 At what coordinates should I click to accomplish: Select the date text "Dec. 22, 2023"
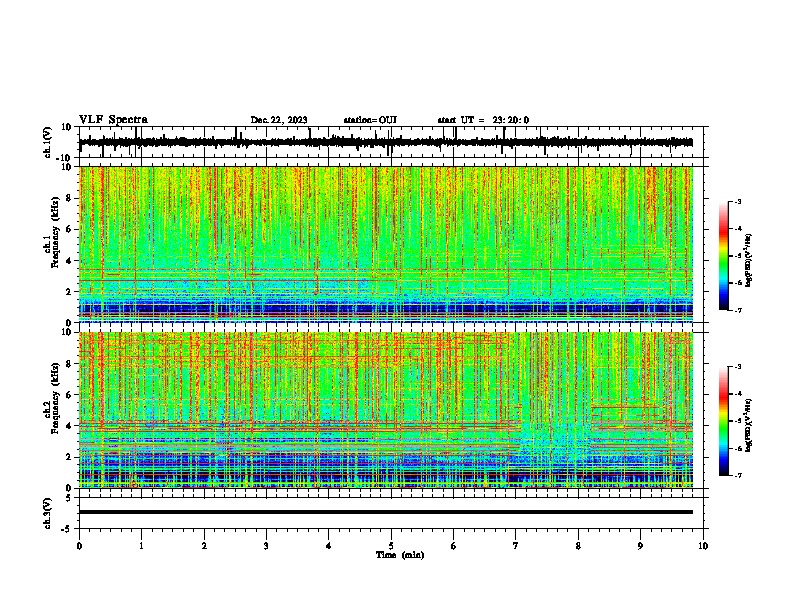[x=279, y=120]
